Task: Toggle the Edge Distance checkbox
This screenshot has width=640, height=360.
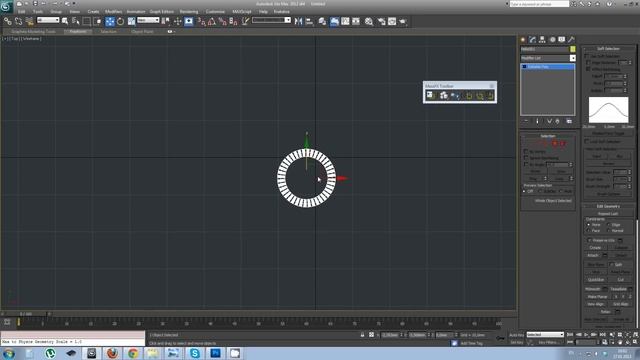Action: (589, 62)
